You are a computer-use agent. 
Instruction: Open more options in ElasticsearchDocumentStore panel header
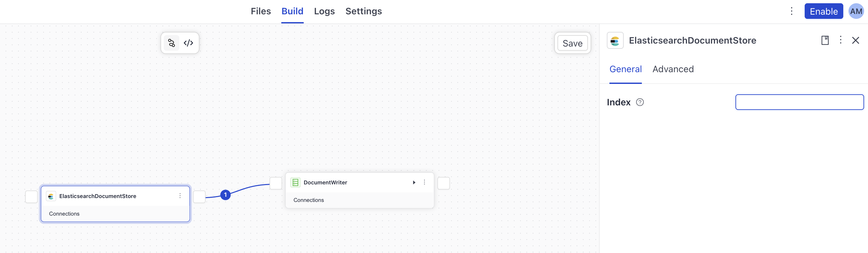[840, 40]
